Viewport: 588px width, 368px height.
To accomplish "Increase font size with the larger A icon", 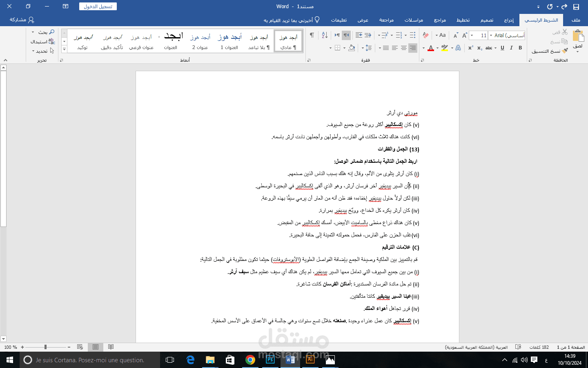I will (x=465, y=35).
